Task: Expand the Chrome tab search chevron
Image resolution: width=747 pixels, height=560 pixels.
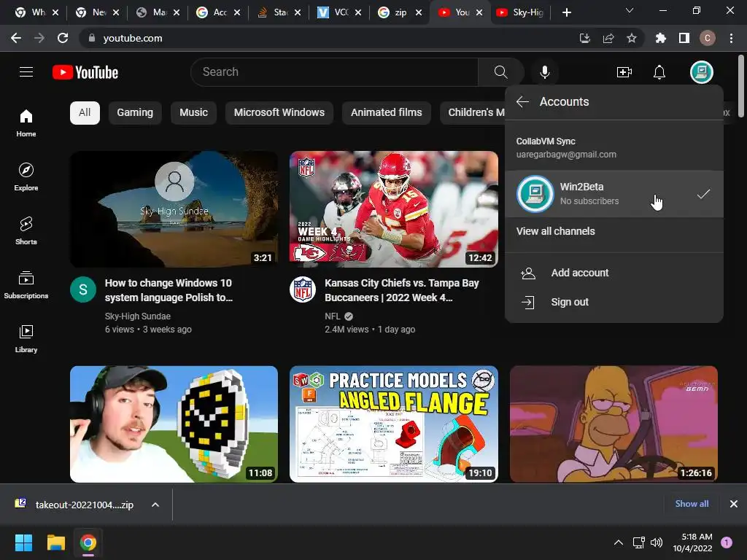Action: [x=630, y=10]
